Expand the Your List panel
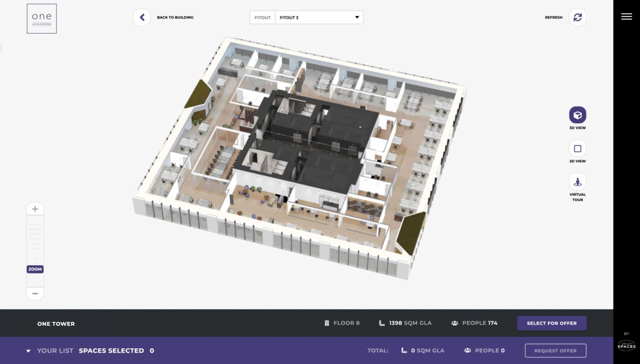Image resolution: width=640 pixels, height=364 pixels. pos(28,351)
